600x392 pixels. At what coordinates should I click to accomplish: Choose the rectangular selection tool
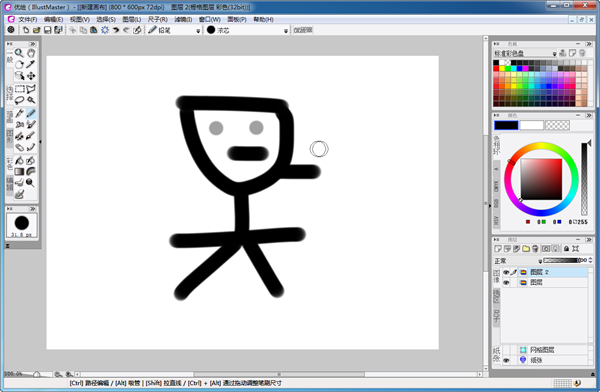pyautogui.click(x=19, y=89)
